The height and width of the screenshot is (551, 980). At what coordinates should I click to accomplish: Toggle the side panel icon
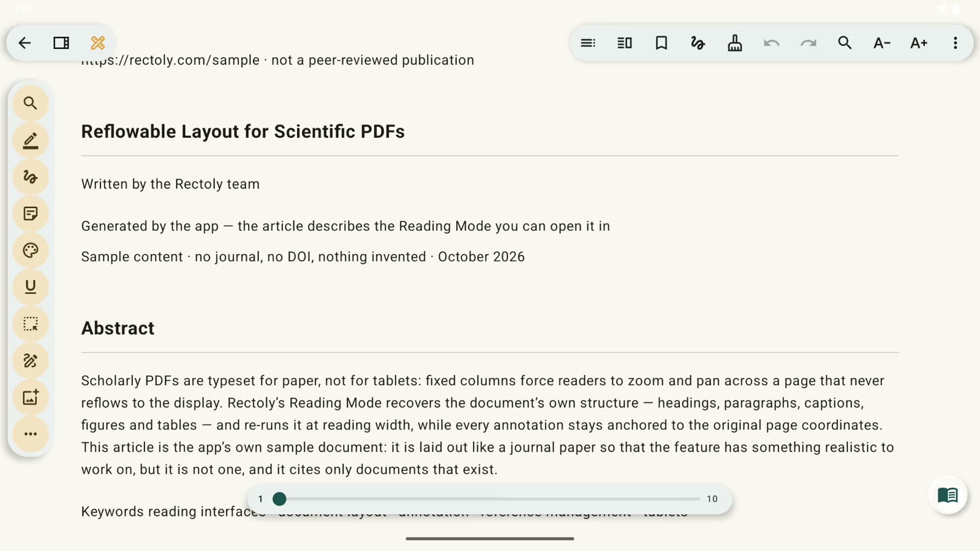(61, 43)
